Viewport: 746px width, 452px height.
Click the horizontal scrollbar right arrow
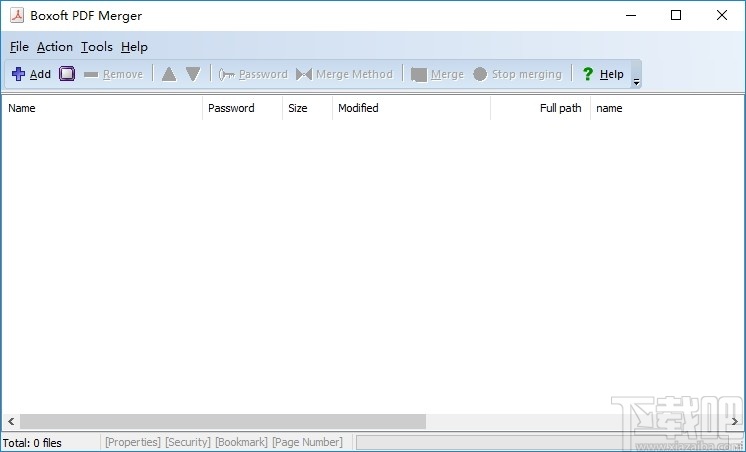tap(735, 421)
